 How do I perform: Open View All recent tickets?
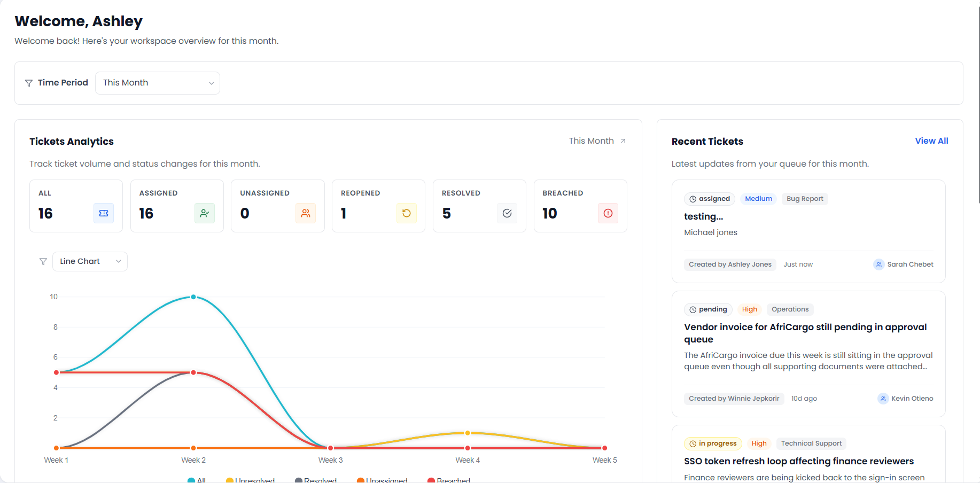931,141
